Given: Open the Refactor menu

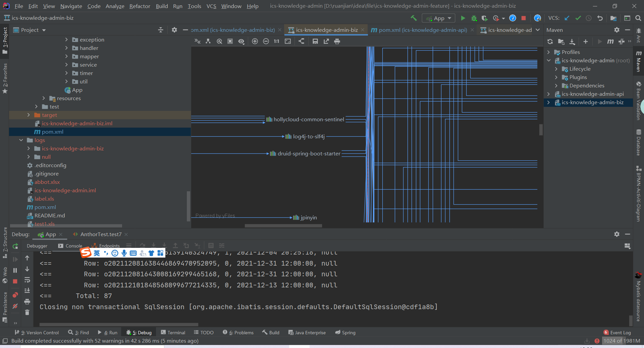Looking at the screenshot, I should [x=140, y=6].
